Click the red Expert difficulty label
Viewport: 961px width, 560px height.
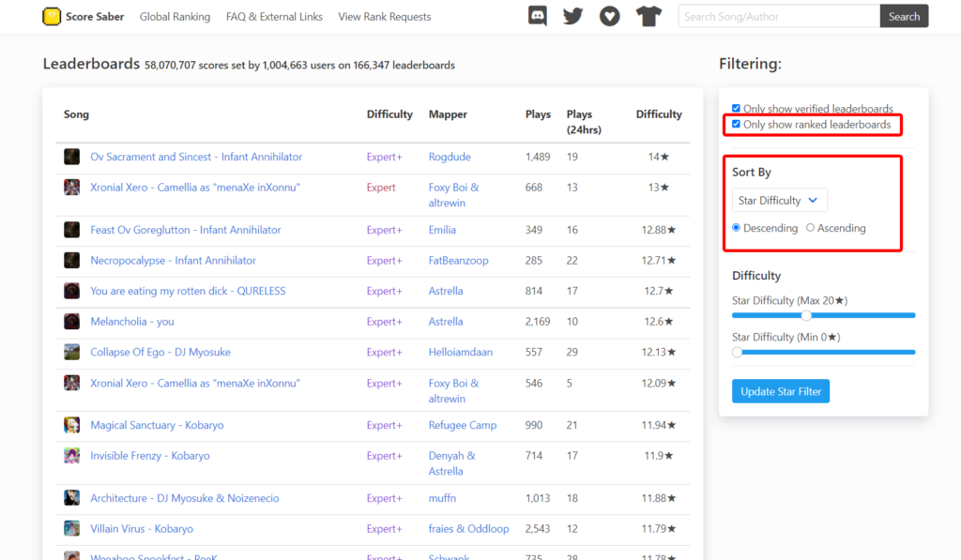coord(381,188)
